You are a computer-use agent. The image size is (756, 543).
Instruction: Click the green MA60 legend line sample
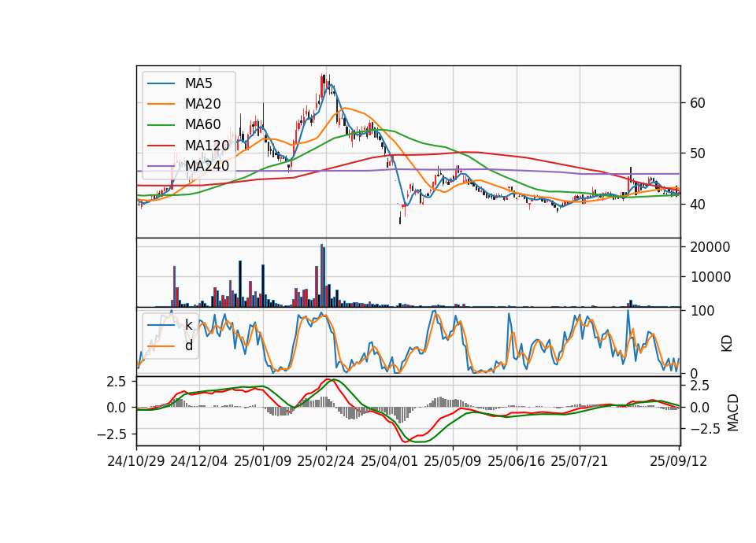pos(161,125)
